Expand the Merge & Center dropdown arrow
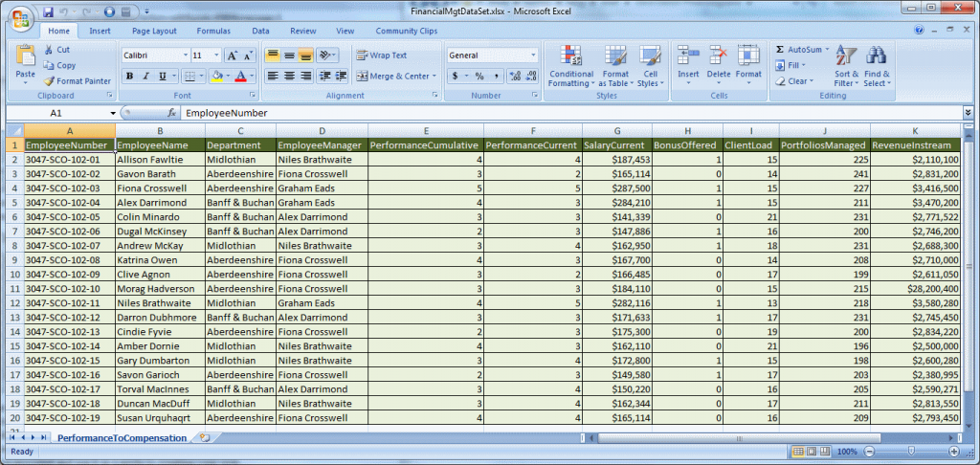This screenshot has width=980, height=465. tap(434, 77)
